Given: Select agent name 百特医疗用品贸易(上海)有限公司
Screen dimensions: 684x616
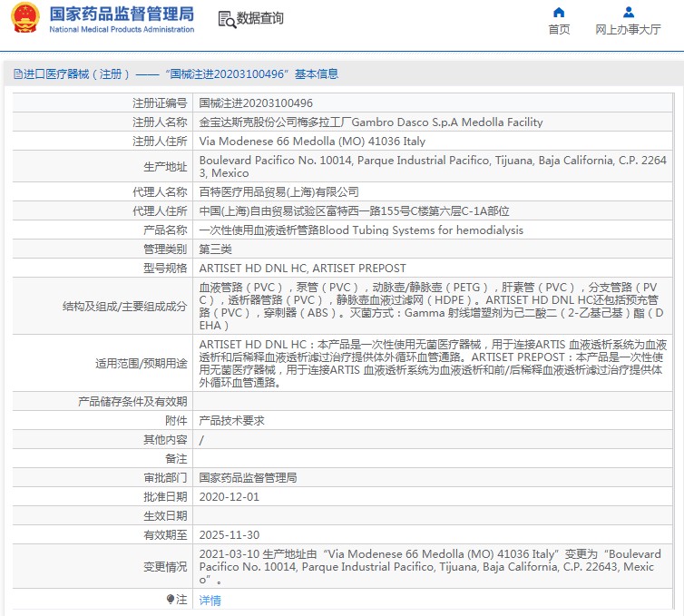Looking at the screenshot, I should tap(278, 192).
